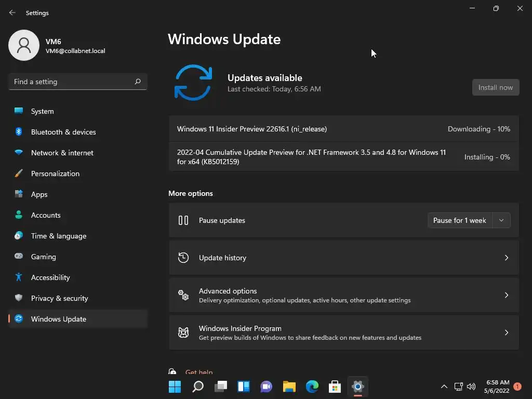Open Microsoft Store from the taskbar
Image resolution: width=532 pixels, height=399 pixels.
click(335, 387)
